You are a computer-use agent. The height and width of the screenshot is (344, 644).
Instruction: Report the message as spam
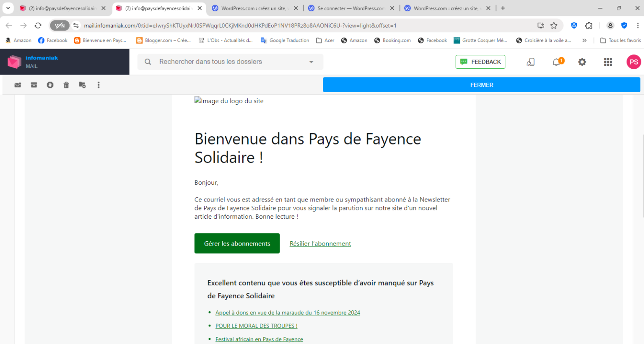50,85
